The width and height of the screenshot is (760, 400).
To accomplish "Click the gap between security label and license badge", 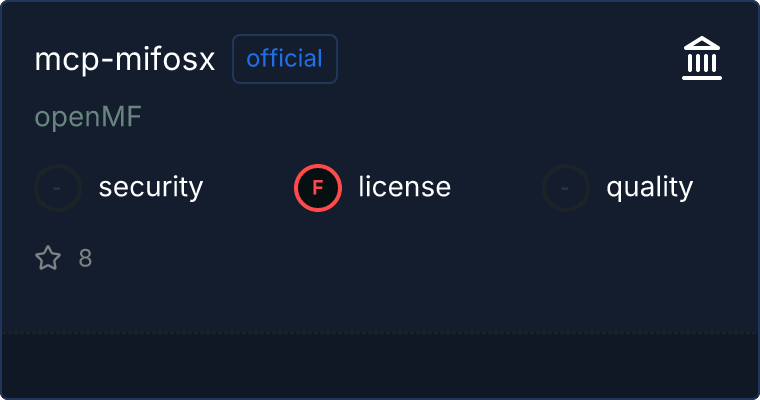I will pos(248,187).
